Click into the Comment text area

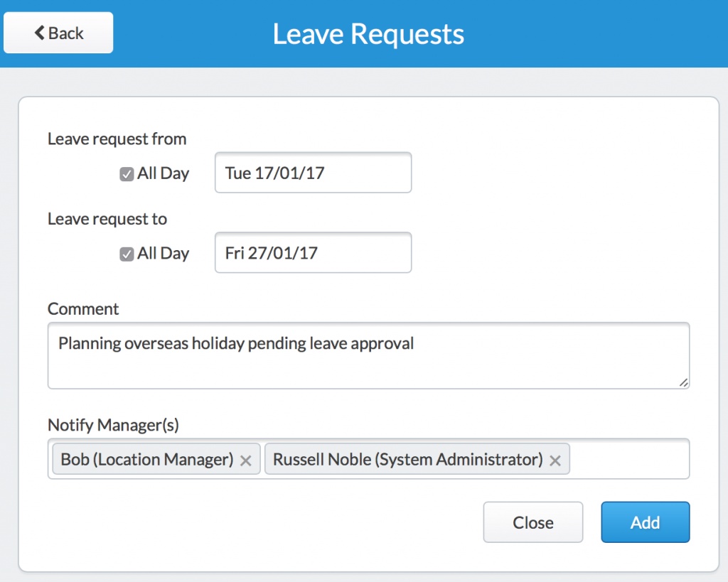(x=368, y=364)
